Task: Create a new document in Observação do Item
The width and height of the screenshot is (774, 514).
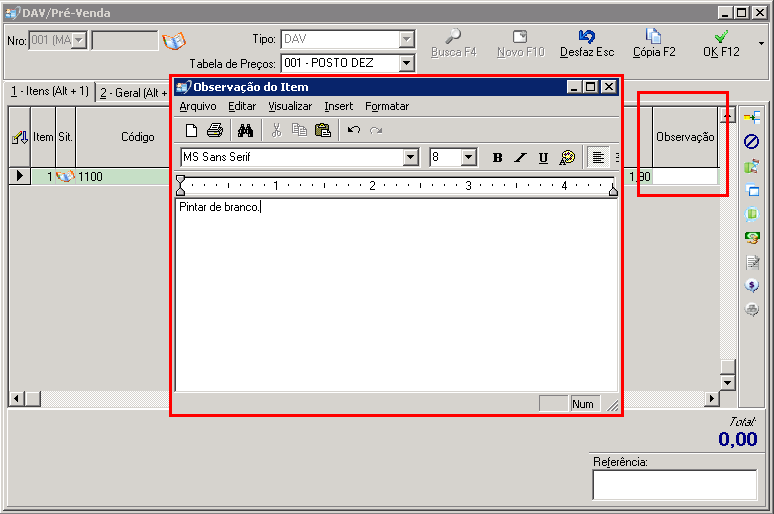Action: (191, 130)
